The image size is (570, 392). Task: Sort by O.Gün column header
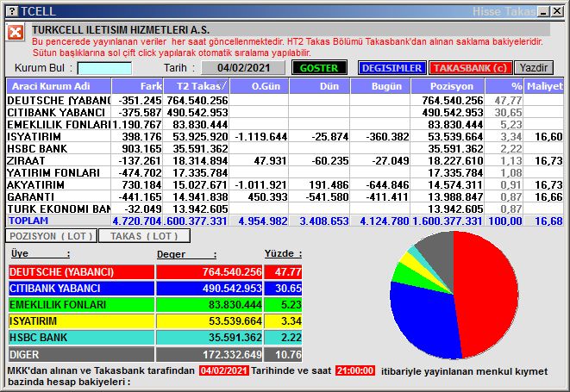pyautogui.click(x=260, y=86)
